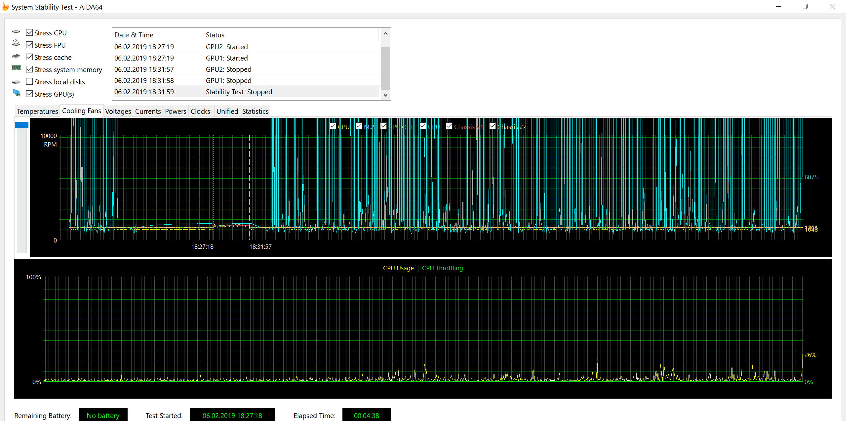Click the log list scroll-down arrow
Image resolution: width=868 pixels, height=436 pixels.
tap(385, 95)
